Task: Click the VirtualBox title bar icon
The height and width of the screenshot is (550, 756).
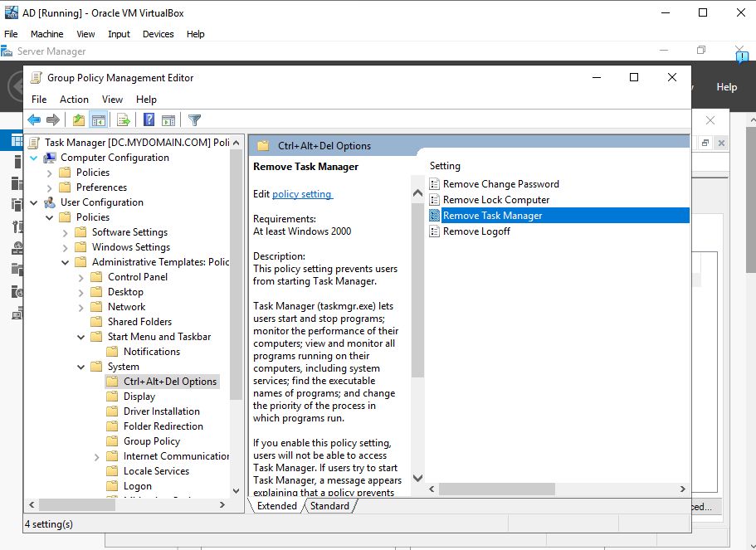Action: [x=11, y=12]
